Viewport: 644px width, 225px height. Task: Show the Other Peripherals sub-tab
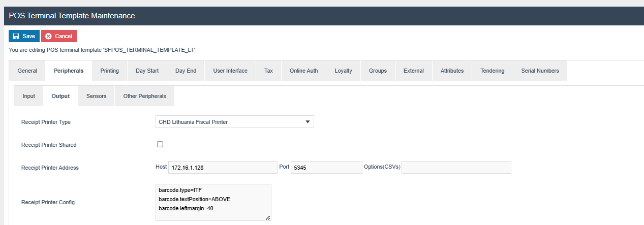click(145, 96)
